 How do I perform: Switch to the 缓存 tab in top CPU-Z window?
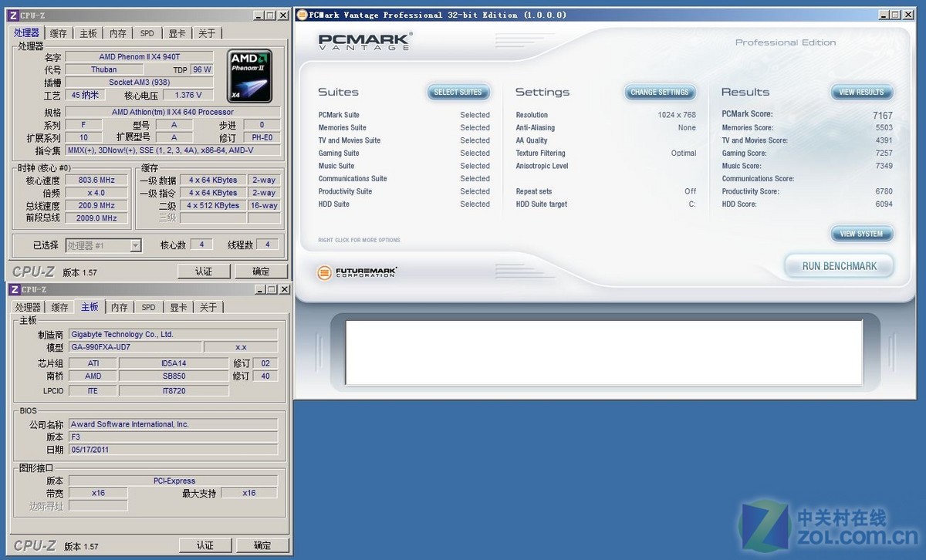pos(59,33)
